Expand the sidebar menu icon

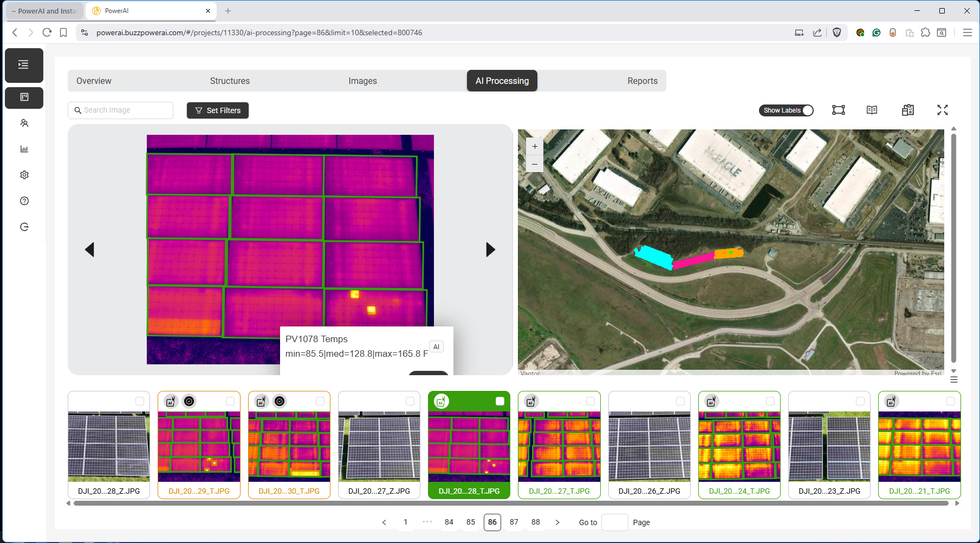click(x=24, y=65)
